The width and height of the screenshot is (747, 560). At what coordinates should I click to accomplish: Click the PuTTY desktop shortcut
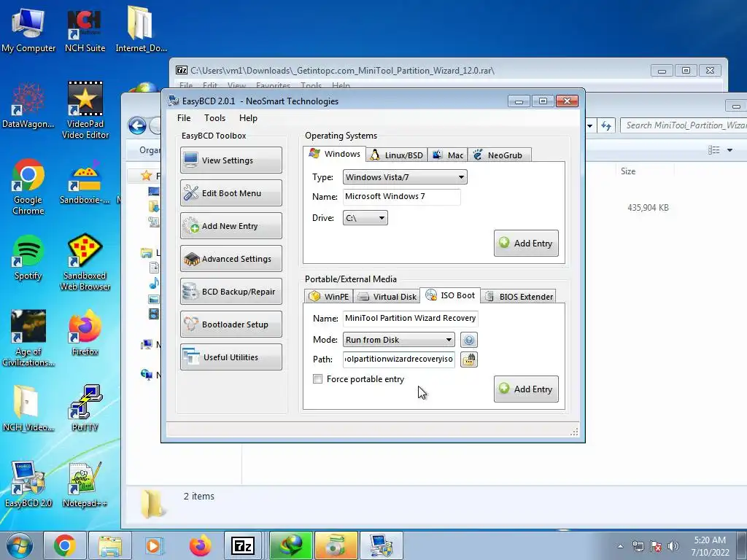85,408
